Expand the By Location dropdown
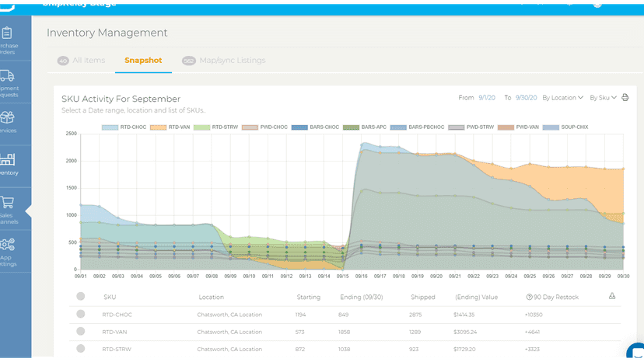The height and width of the screenshot is (362, 644). click(x=562, y=98)
